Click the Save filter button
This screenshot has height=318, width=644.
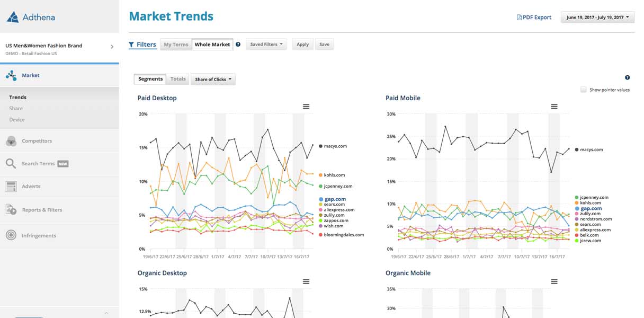(x=325, y=45)
